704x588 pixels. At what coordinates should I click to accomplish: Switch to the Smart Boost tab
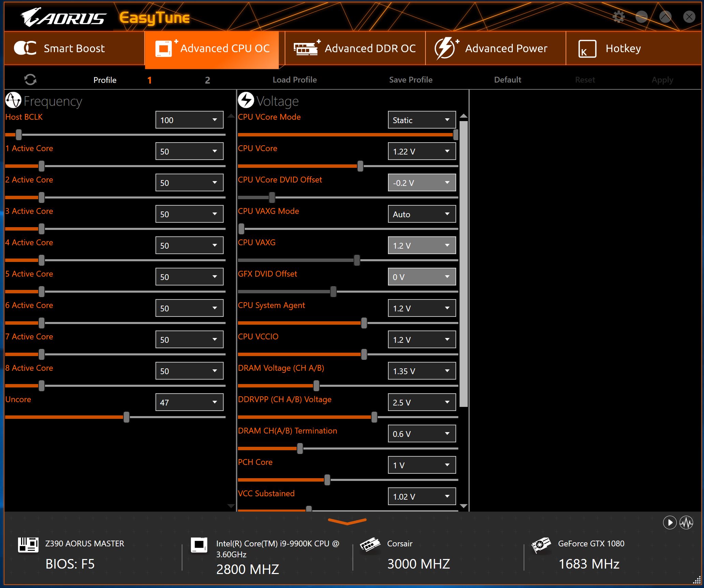pyautogui.click(x=74, y=48)
